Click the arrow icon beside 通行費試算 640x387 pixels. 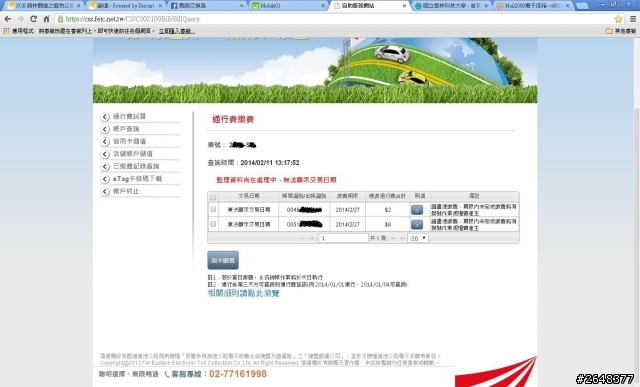[x=105, y=117]
